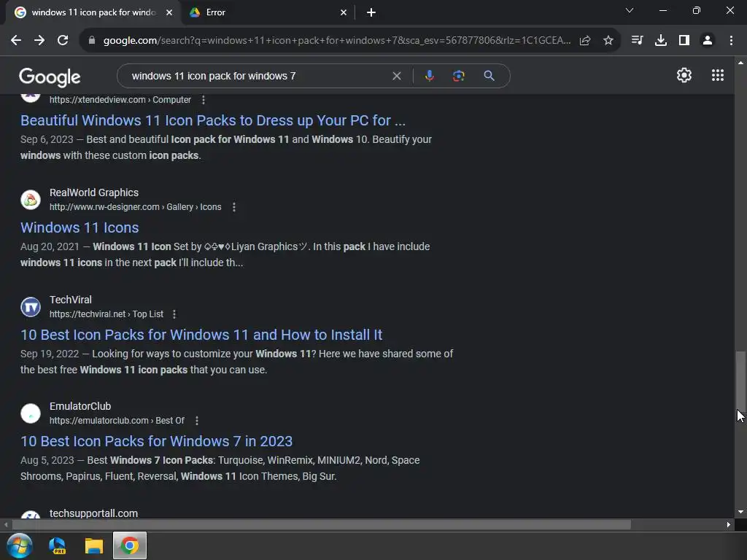Image resolution: width=747 pixels, height=560 pixels.
Task: Open 10 Best Icon Packs for Windows 11
Action: [x=201, y=335]
